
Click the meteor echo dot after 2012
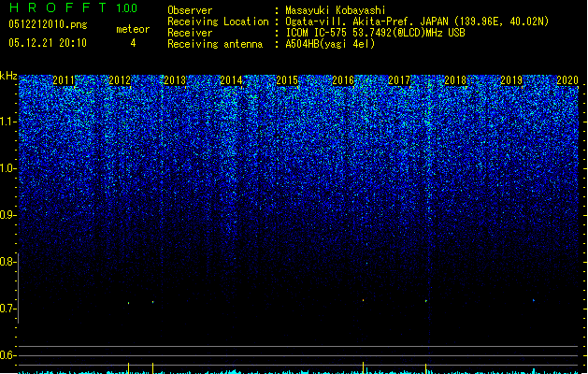point(129,303)
